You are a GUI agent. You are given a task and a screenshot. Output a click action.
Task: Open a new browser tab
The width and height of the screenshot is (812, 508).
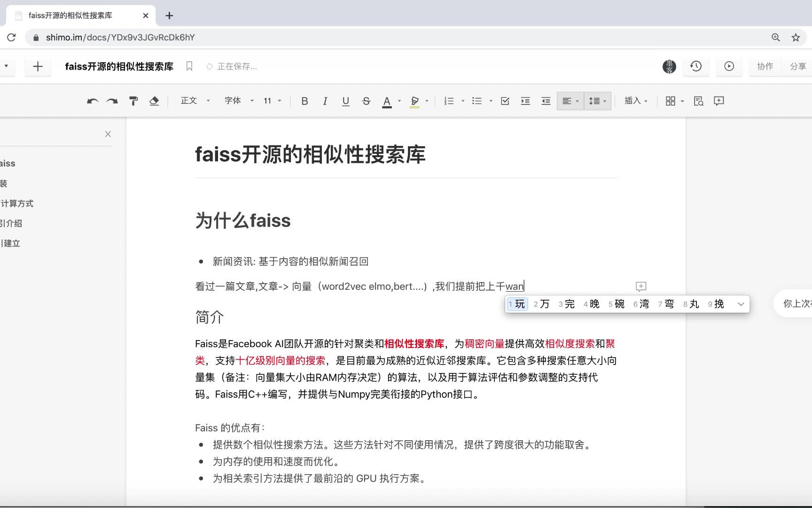pyautogui.click(x=170, y=16)
